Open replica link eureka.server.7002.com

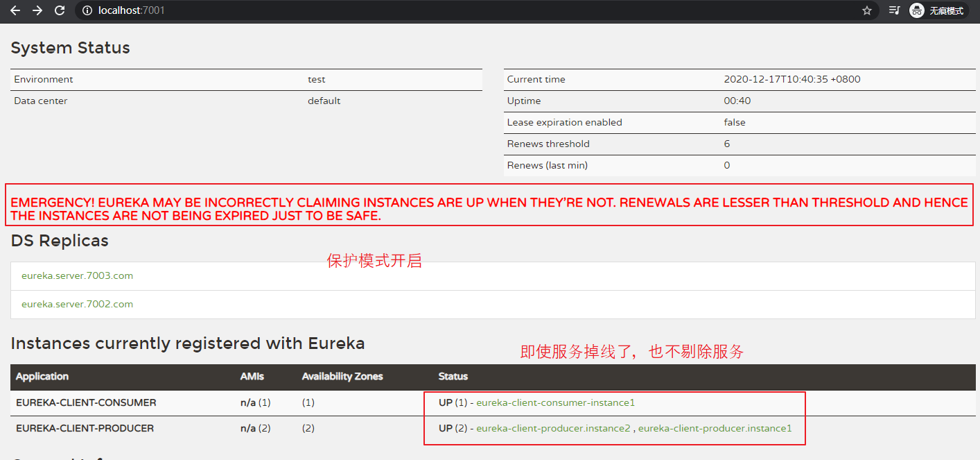pos(77,304)
